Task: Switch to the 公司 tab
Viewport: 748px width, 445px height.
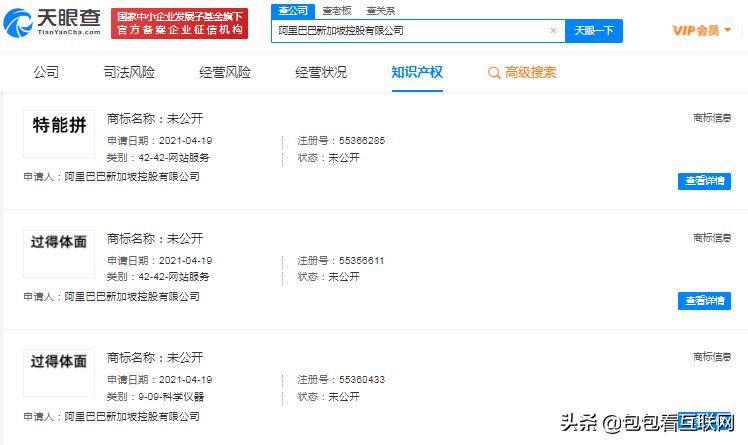Action: pos(46,72)
